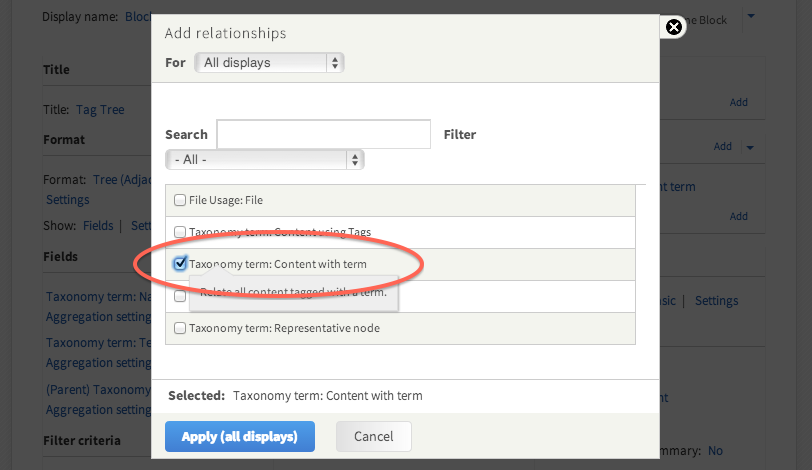The height and width of the screenshot is (470, 812).
Task: Open the Tag Tree title link
Action: click(100, 109)
